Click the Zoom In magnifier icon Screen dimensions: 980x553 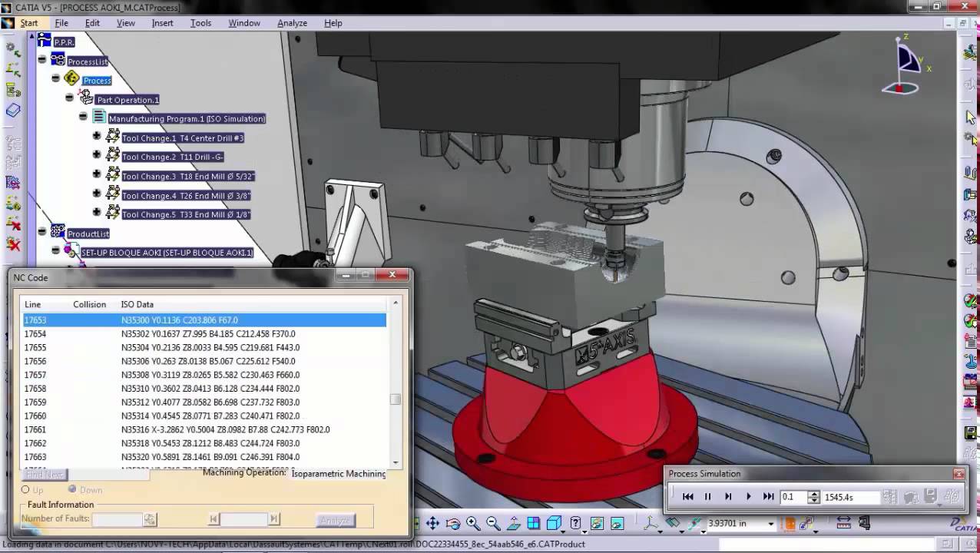point(473,524)
